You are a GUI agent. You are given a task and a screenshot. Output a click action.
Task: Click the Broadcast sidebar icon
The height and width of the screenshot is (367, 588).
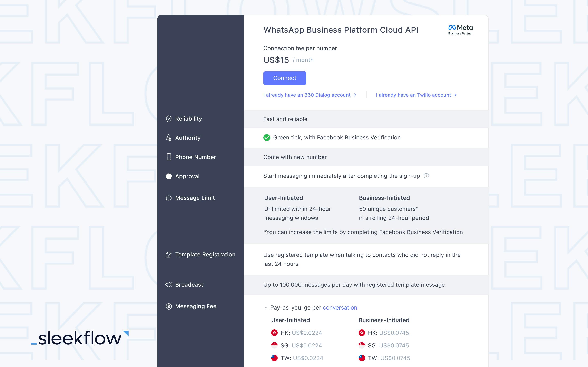coord(168,284)
